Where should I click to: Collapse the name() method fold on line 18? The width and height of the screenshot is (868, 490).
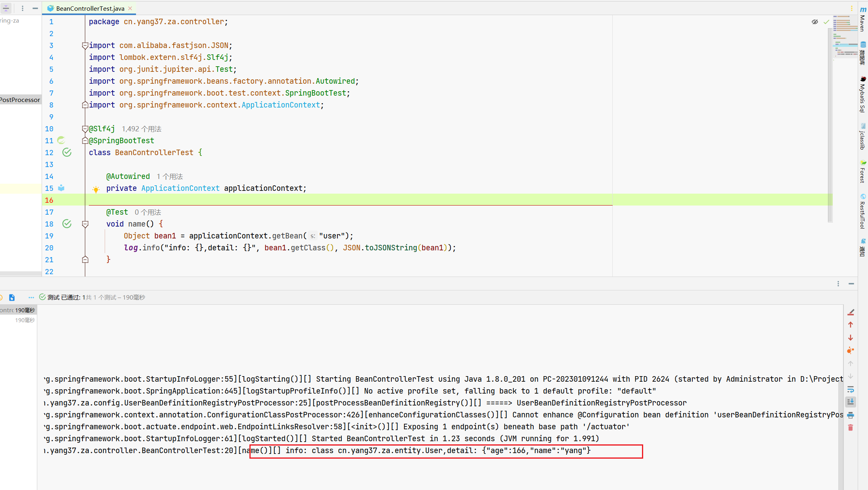[85, 224]
